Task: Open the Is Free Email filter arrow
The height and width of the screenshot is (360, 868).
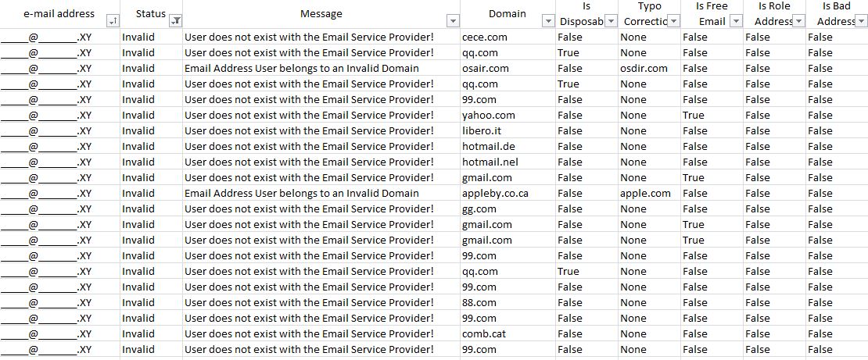Action: tap(737, 21)
